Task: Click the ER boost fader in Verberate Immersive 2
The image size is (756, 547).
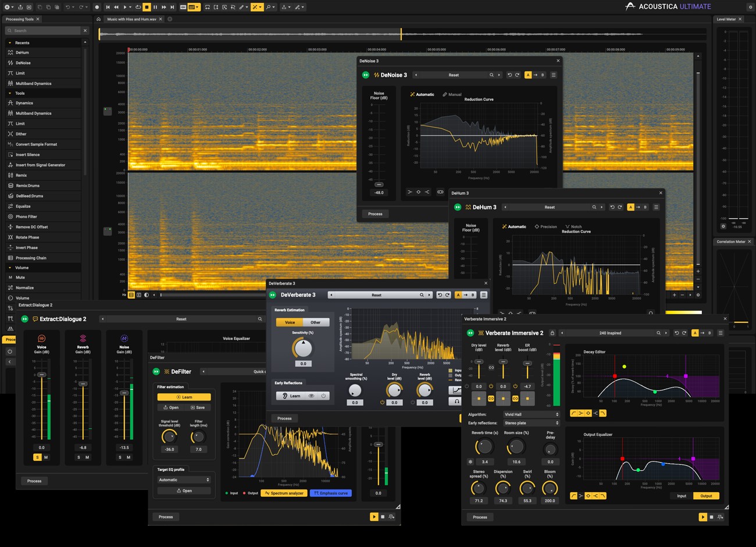Action: pos(527,363)
